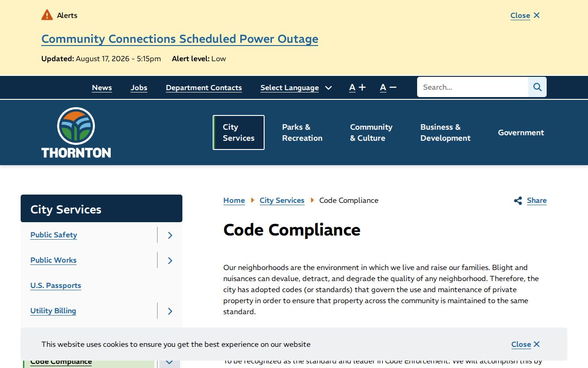The width and height of the screenshot is (588, 368).
Task: Click the share icon beside Share
Action: click(x=518, y=201)
